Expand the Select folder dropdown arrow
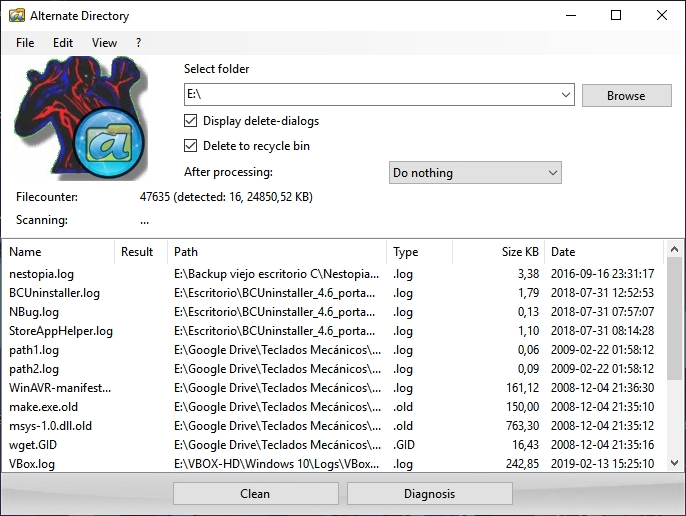Image resolution: width=686 pixels, height=516 pixels. click(x=565, y=95)
